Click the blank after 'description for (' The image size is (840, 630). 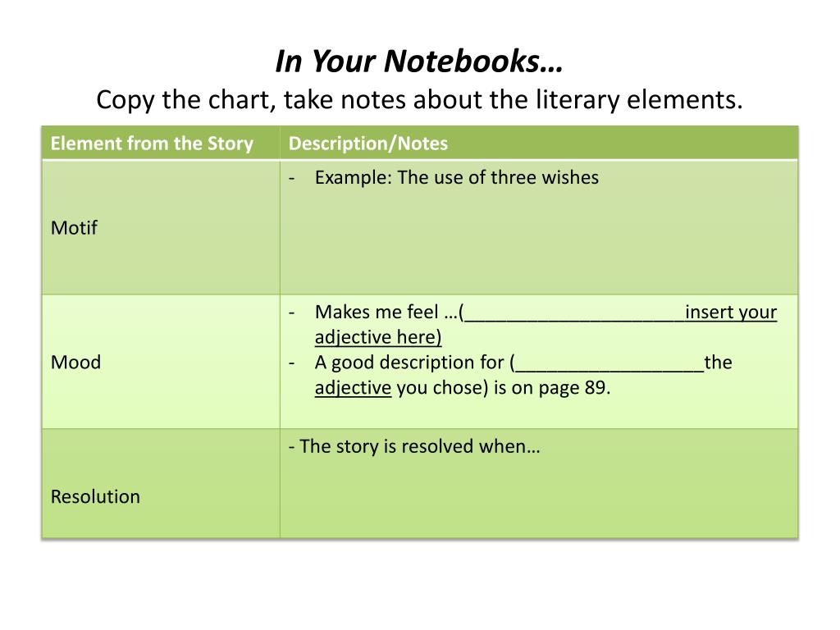[x=609, y=365]
